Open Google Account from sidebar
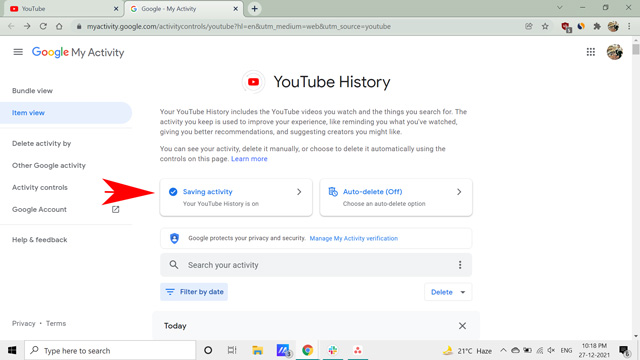Screen dimensions: 640x360 pos(39,209)
